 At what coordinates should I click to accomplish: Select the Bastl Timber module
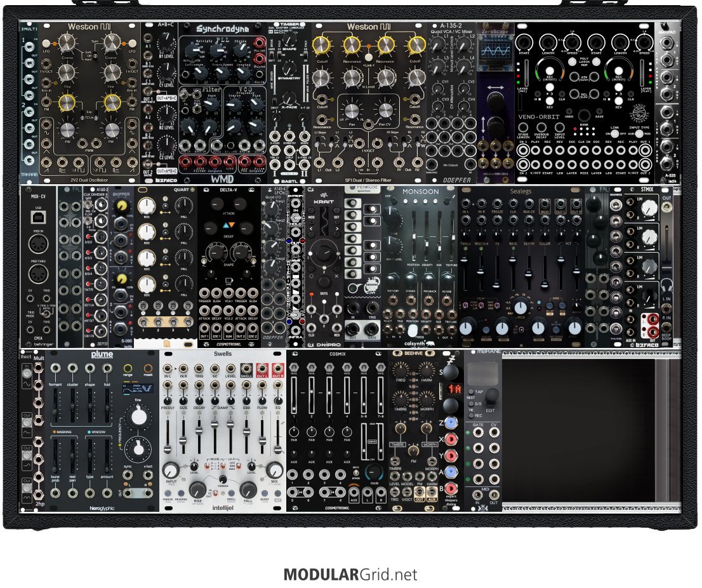click(289, 103)
